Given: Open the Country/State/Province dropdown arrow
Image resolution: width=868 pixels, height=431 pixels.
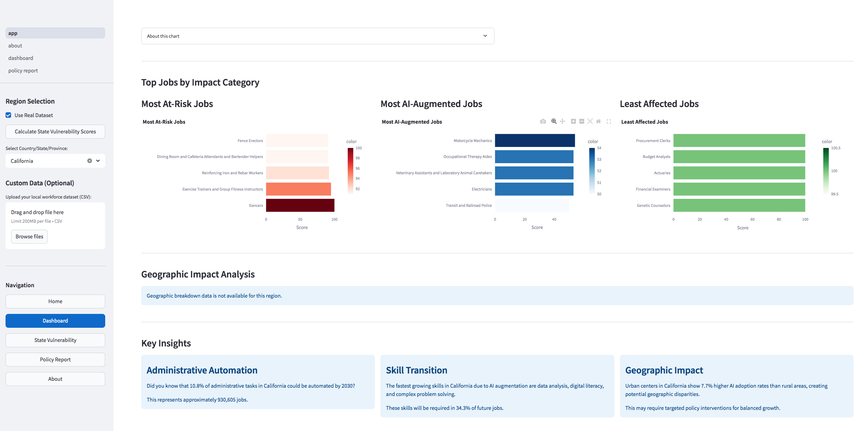Looking at the screenshot, I should click(x=98, y=161).
